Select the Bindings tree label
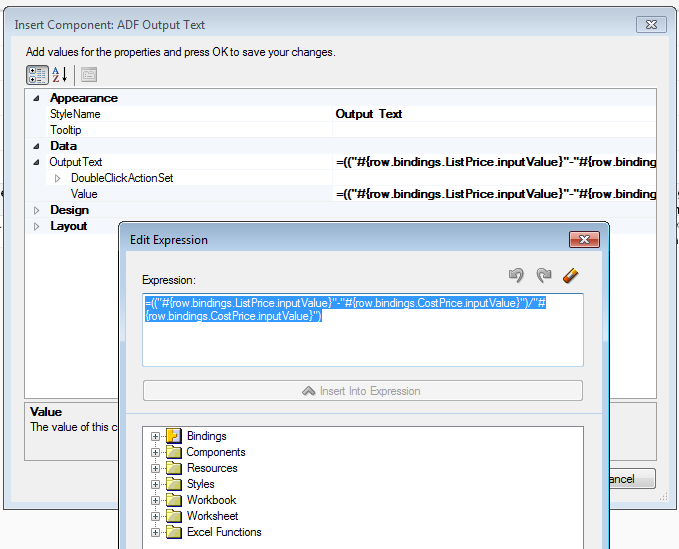The height and width of the screenshot is (549, 679). (x=207, y=436)
